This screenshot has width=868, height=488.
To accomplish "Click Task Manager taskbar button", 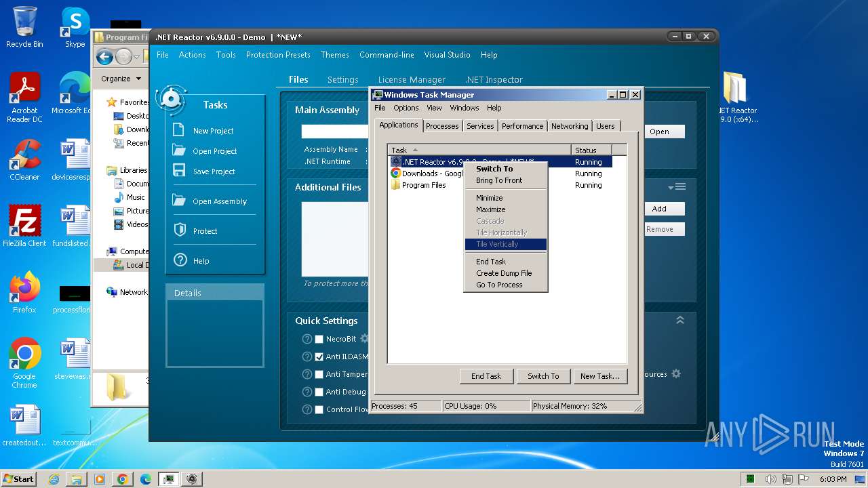I will pyautogui.click(x=167, y=479).
